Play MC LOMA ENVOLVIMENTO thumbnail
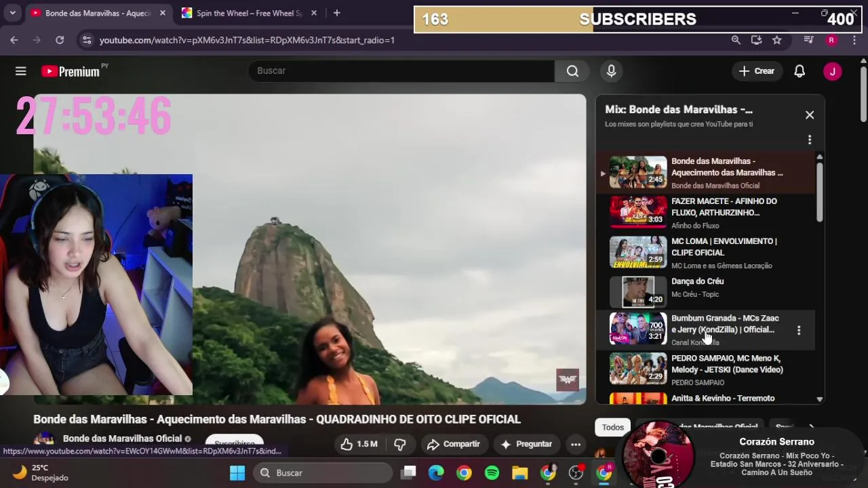The image size is (868, 488). [x=638, y=251]
